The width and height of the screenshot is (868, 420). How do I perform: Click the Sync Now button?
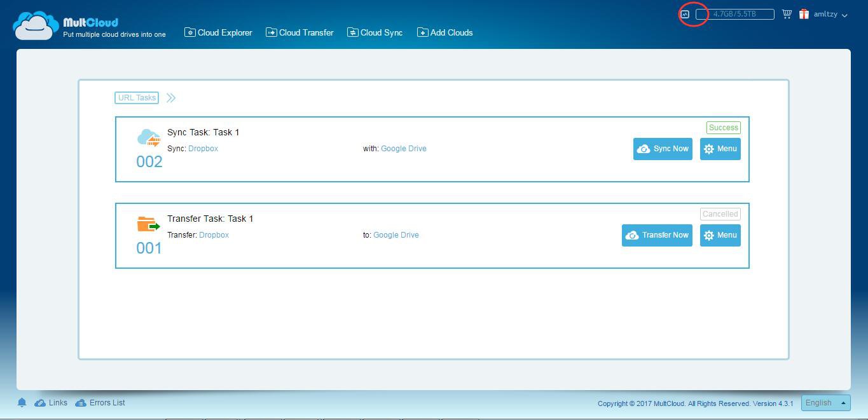(x=663, y=149)
